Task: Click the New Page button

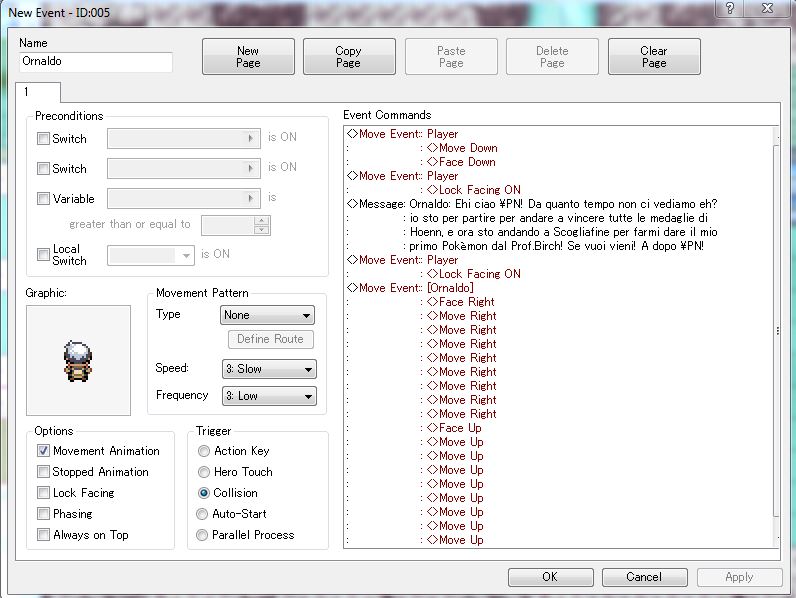Action: (248, 57)
